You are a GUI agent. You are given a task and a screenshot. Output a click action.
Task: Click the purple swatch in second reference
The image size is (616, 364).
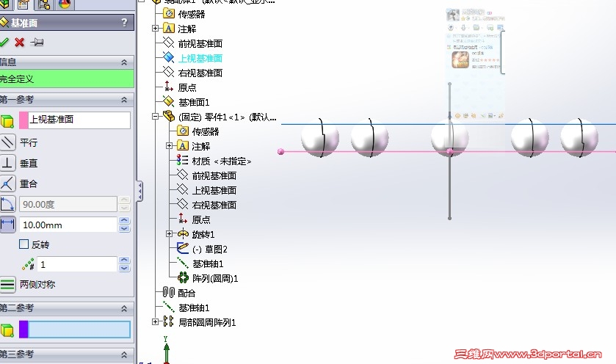[x=23, y=330]
